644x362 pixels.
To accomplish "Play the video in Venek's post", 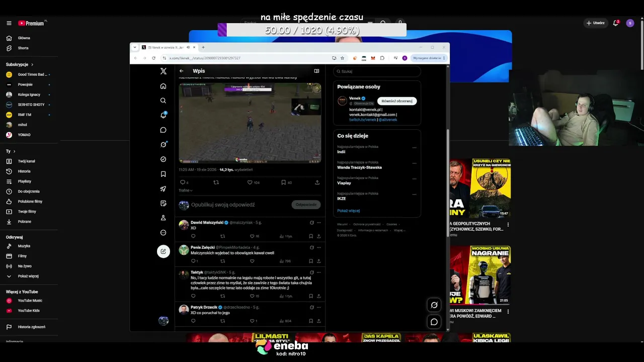I will 250,123.
